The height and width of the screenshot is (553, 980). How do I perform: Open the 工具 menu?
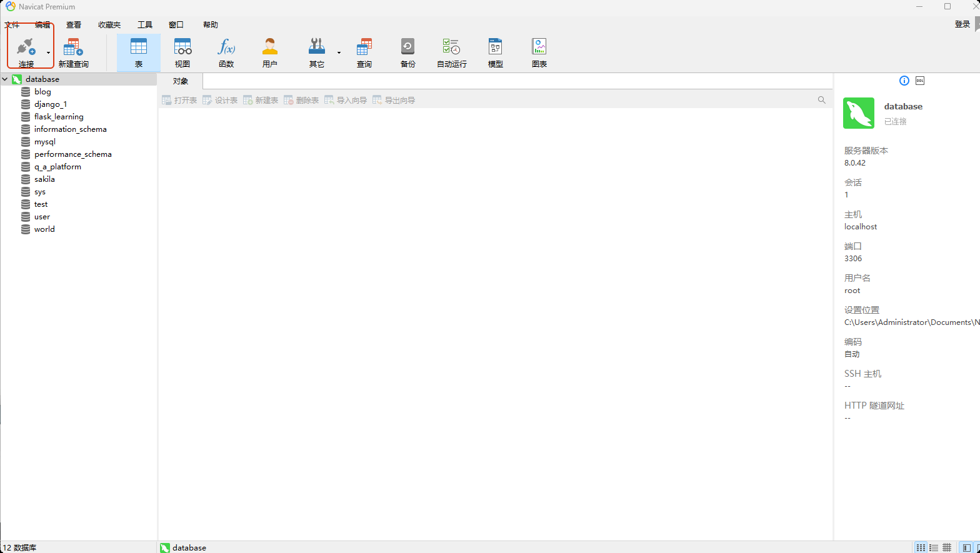tap(145, 25)
